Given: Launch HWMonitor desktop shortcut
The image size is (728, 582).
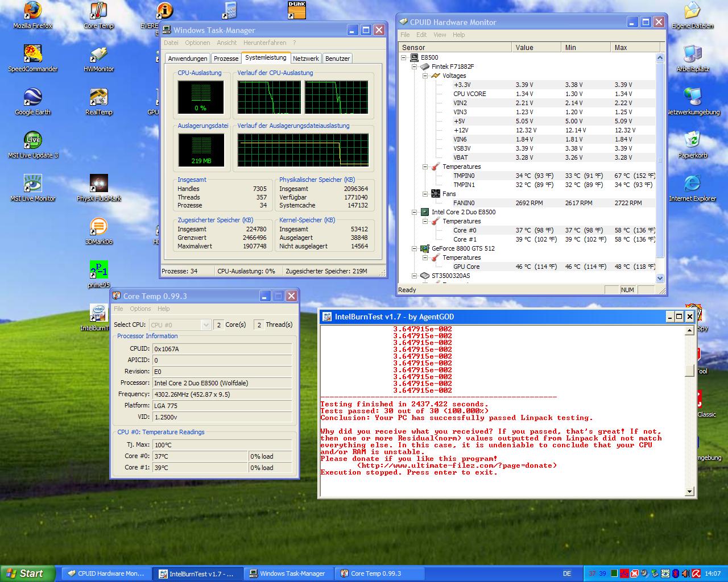Looking at the screenshot, I should [x=98, y=59].
